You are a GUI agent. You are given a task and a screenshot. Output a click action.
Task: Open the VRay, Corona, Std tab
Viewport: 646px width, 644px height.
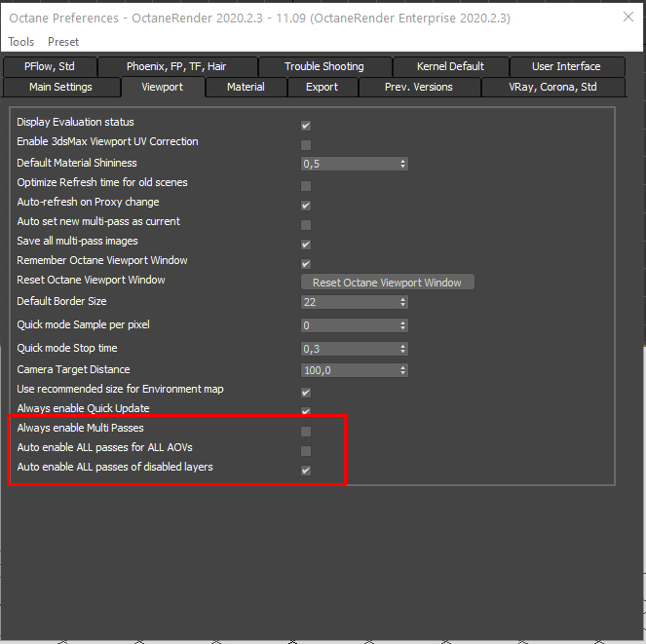click(x=552, y=87)
